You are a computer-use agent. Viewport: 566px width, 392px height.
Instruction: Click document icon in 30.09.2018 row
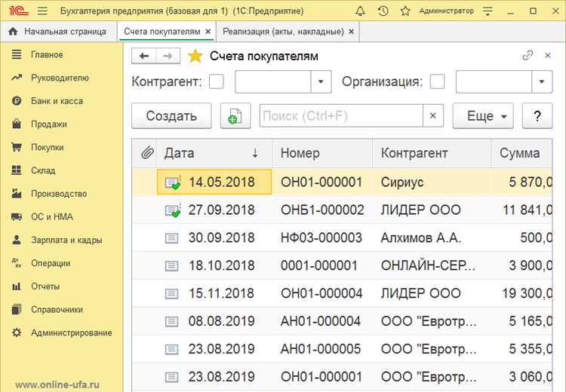coord(171,238)
